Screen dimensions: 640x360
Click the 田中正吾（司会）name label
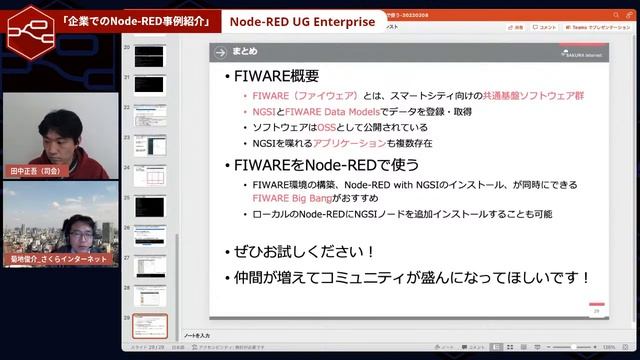tap(36, 171)
